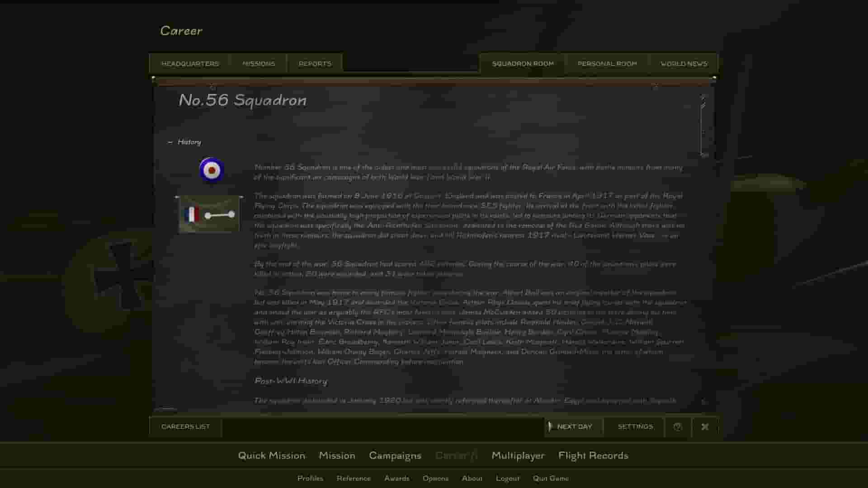Open the Settings button
Screen dimensions: 868x488
pos(635,427)
